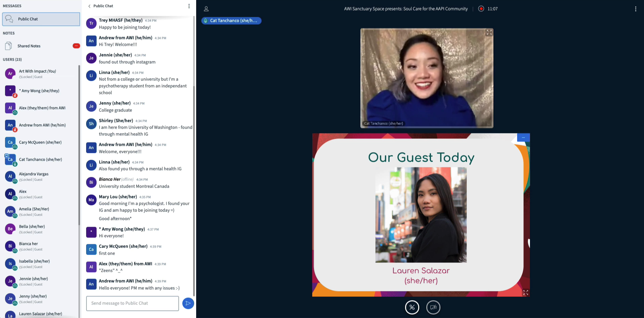Viewport: 644px width, 318px height.
Task: Click 'University student Montreal Canada' message
Action: pyautogui.click(x=134, y=186)
